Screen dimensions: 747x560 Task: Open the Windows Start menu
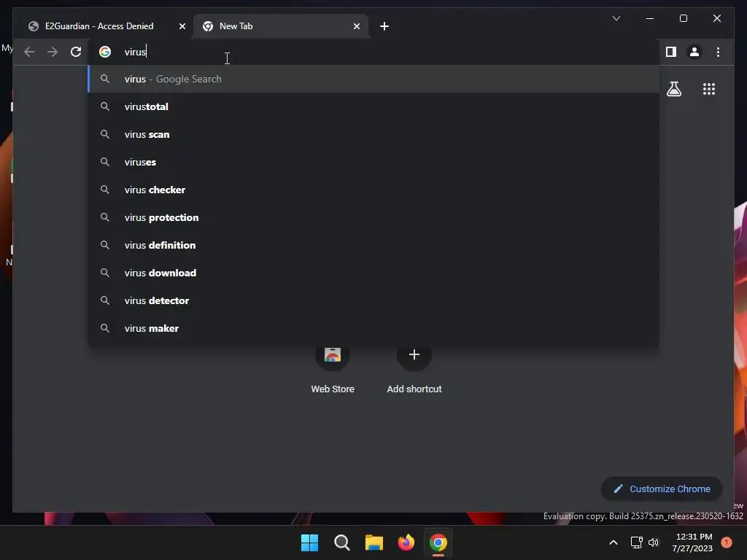click(x=309, y=542)
